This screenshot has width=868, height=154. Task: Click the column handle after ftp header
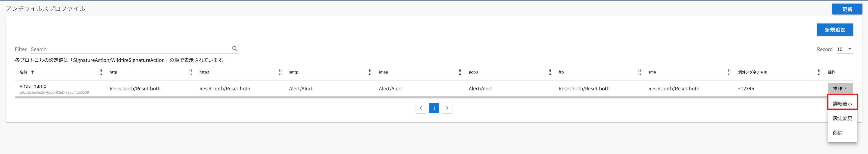tap(640, 72)
